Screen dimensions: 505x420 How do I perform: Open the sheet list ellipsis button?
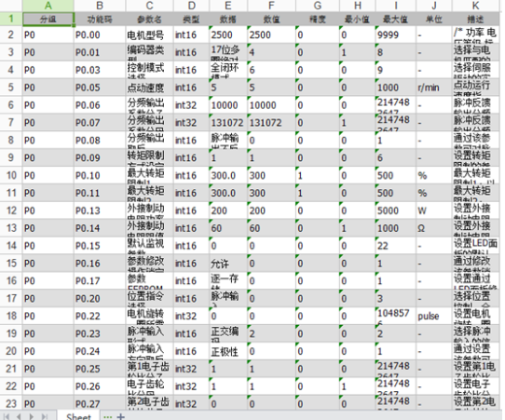coord(107,416)
